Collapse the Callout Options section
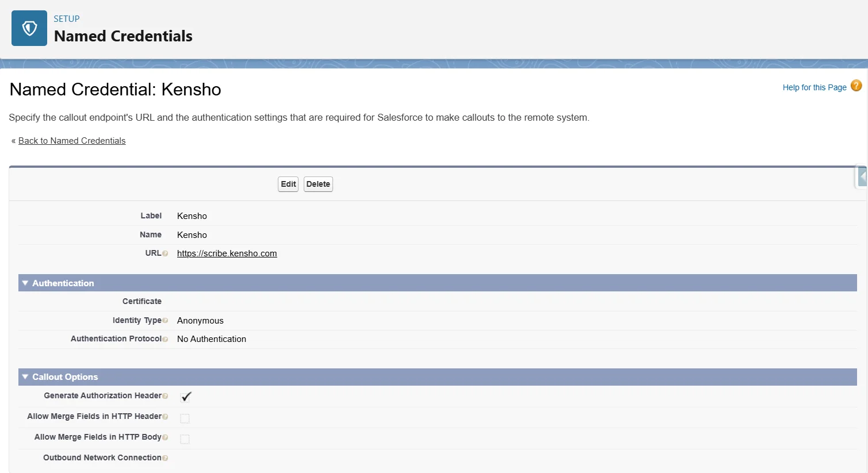This screenshot has height=473, width=868. 25,377
